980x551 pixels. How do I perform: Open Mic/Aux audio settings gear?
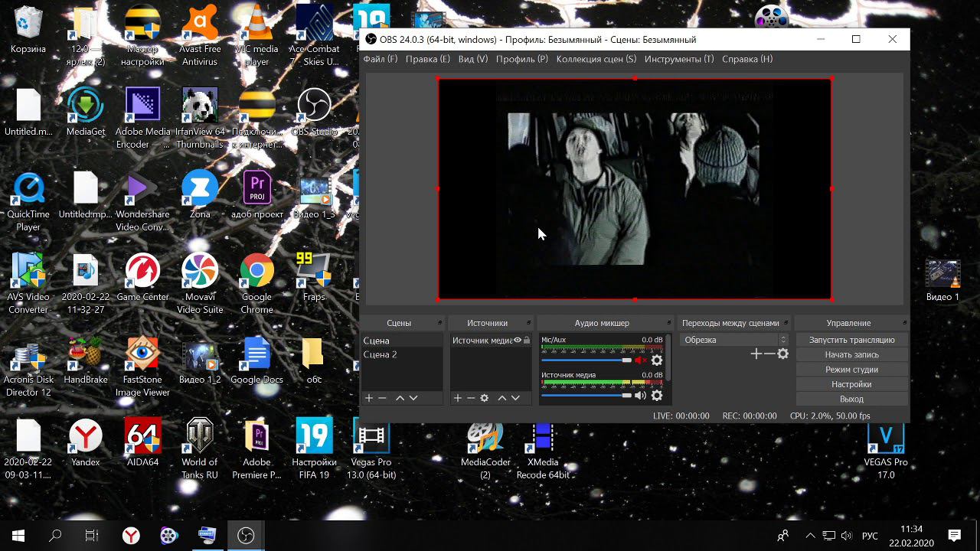click(656, 360)
